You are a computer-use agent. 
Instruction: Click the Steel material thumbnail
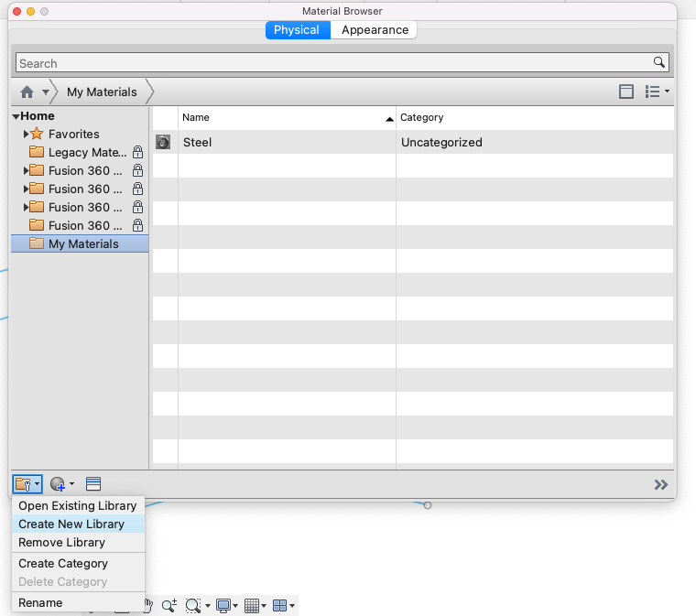pos(163,142)
